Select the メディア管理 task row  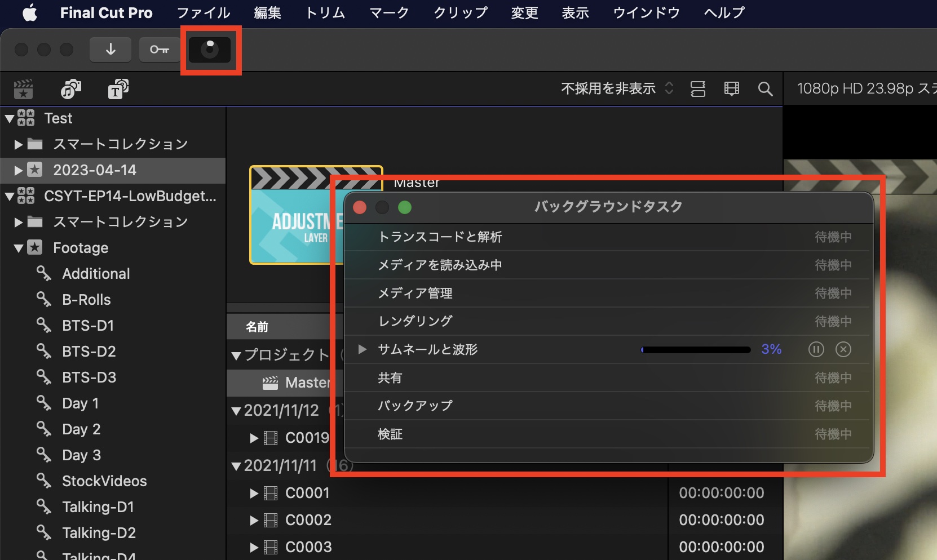click(608, 293)
